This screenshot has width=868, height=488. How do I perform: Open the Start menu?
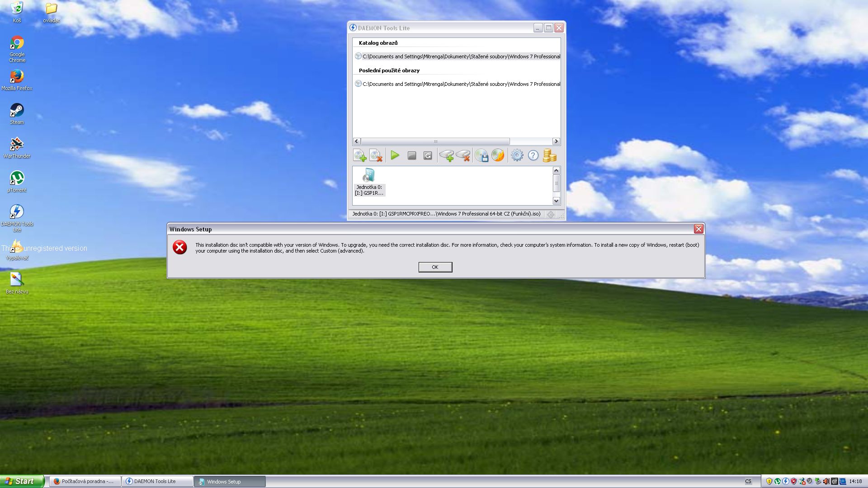tap(21, 481)
